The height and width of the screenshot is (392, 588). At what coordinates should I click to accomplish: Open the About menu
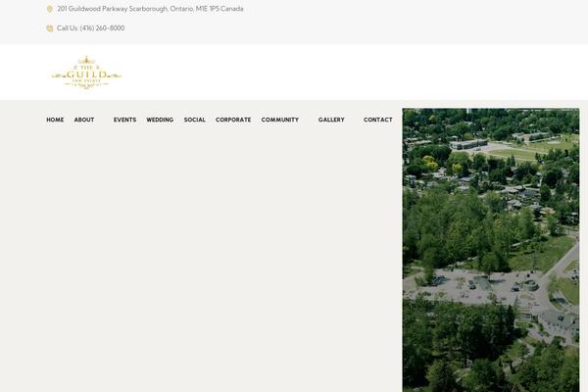coord(84,120)
